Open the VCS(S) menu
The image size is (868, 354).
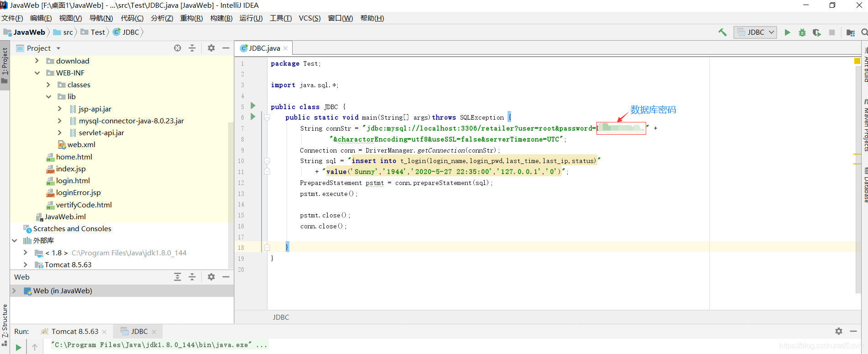(309, 18)
